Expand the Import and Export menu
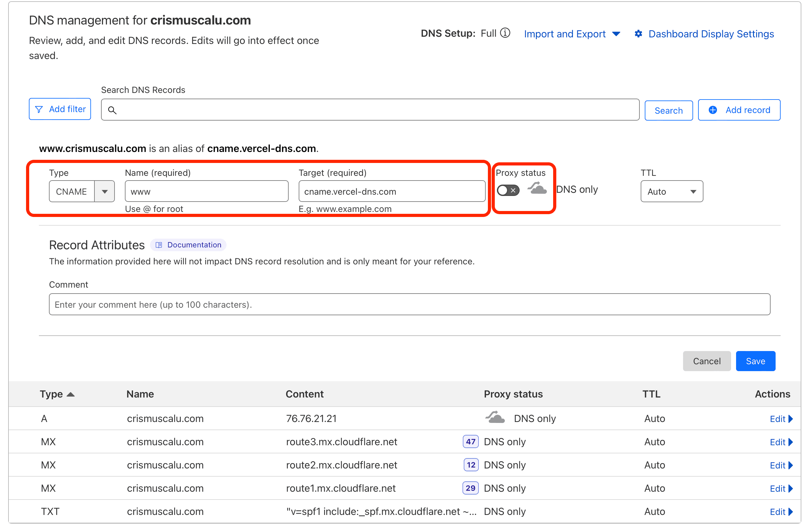Image resolution: width=812 pixels, height=530 pixels. 571,34
